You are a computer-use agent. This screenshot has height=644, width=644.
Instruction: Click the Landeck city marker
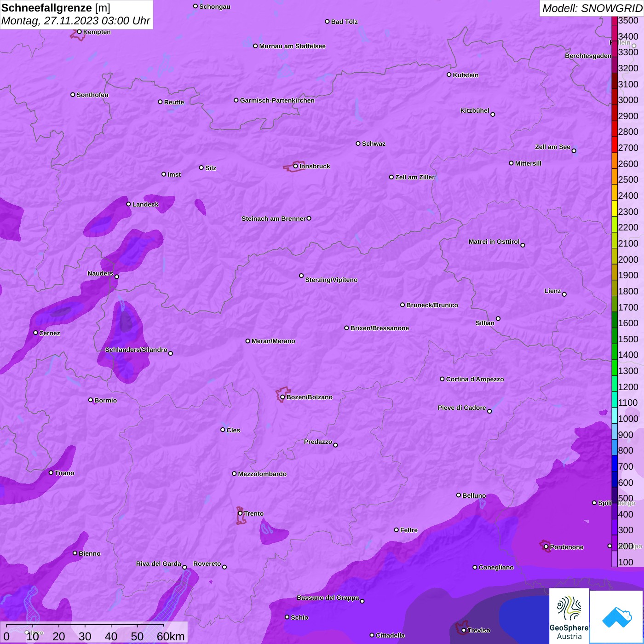pos(128,204)
